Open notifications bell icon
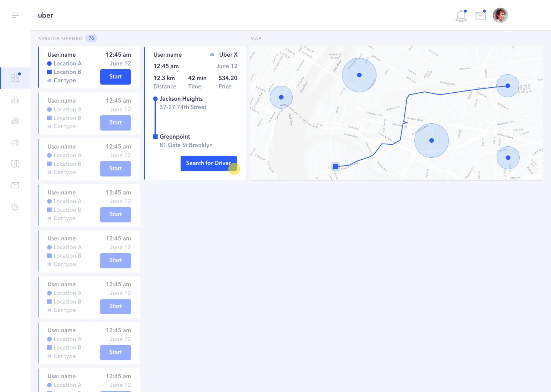The width and height of the screenshot is (551, 392). (x=461, y=16)
